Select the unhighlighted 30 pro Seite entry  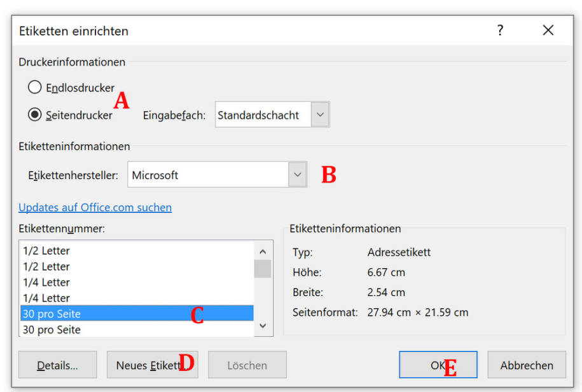pyautogui.click(x=137, y=329)
